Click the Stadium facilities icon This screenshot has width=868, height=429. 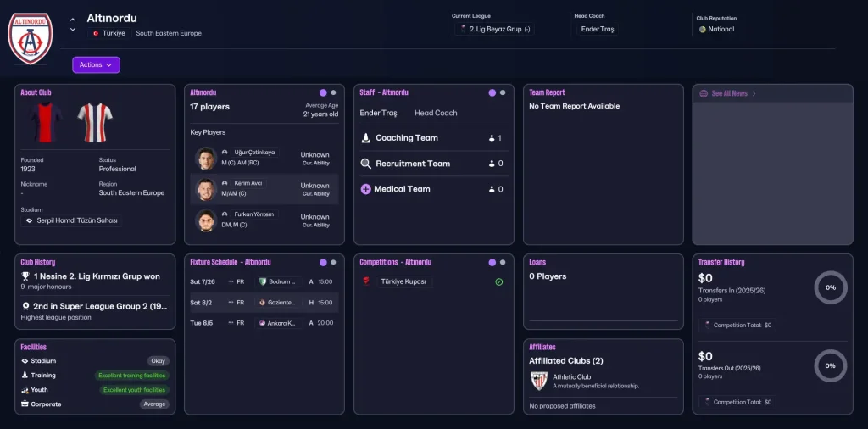click(x=25, y=361)
